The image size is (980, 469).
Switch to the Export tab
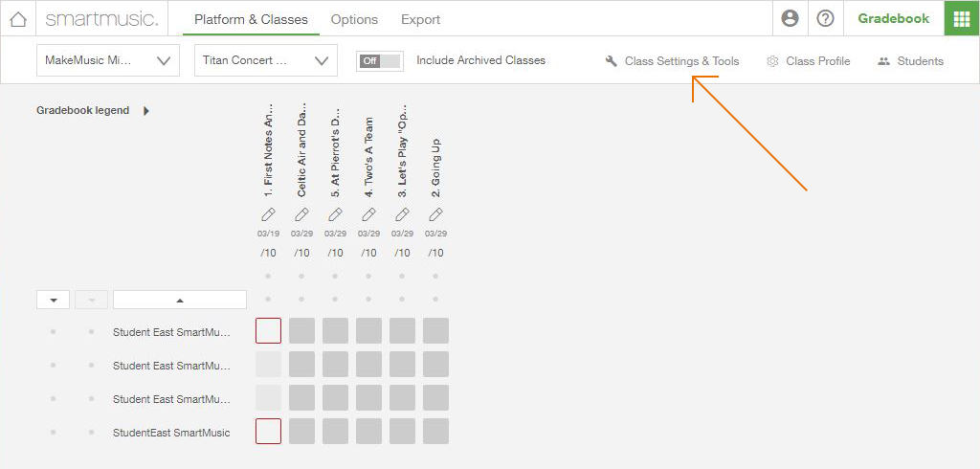[421, 19]
